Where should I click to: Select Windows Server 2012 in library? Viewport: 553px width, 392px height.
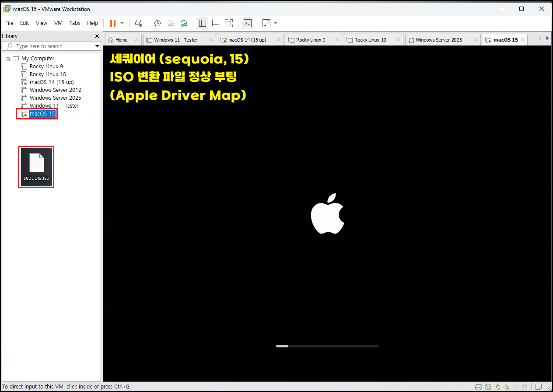click(x=55, y=90)
